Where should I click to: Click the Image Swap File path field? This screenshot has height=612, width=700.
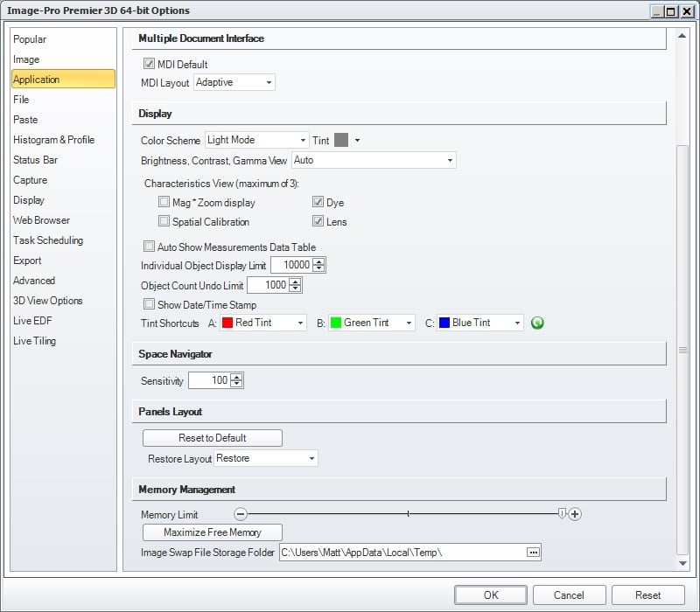[403, 553]
